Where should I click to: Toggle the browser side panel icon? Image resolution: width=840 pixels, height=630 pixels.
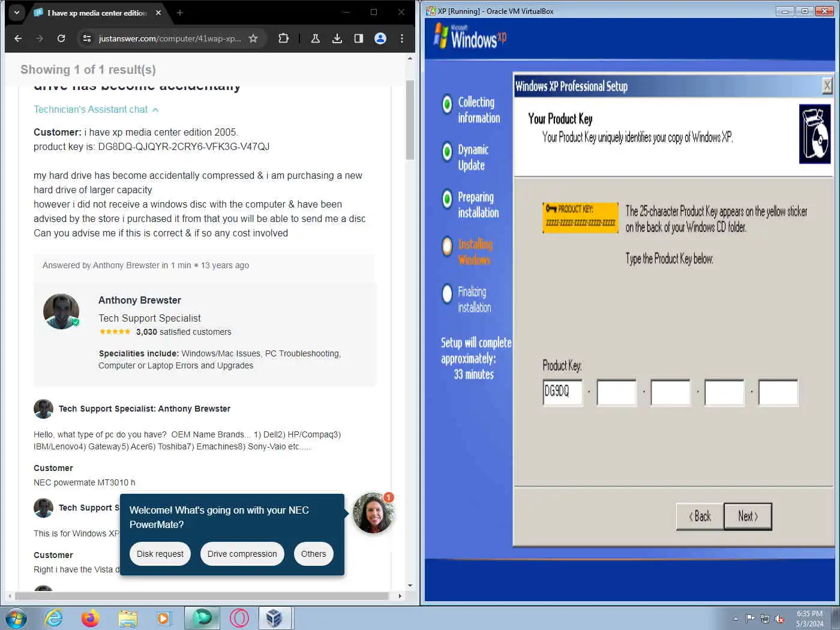pyautogui.click(x=359, y=38)
